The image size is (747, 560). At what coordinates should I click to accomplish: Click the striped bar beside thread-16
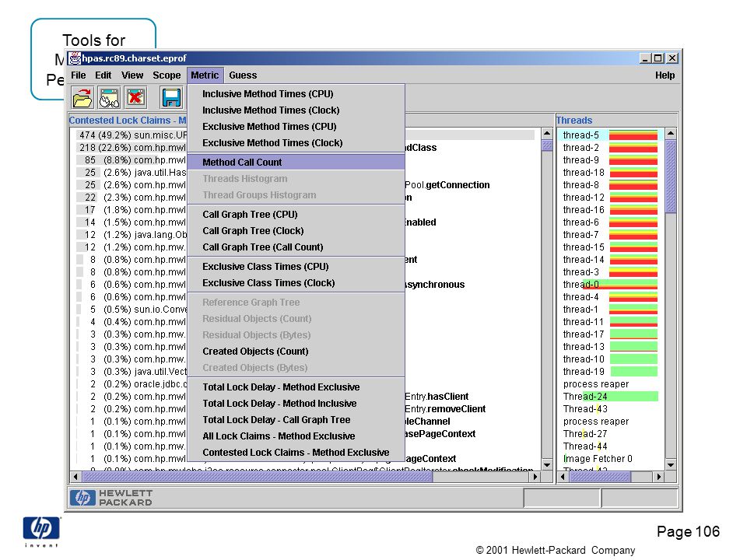pos(633,210)
